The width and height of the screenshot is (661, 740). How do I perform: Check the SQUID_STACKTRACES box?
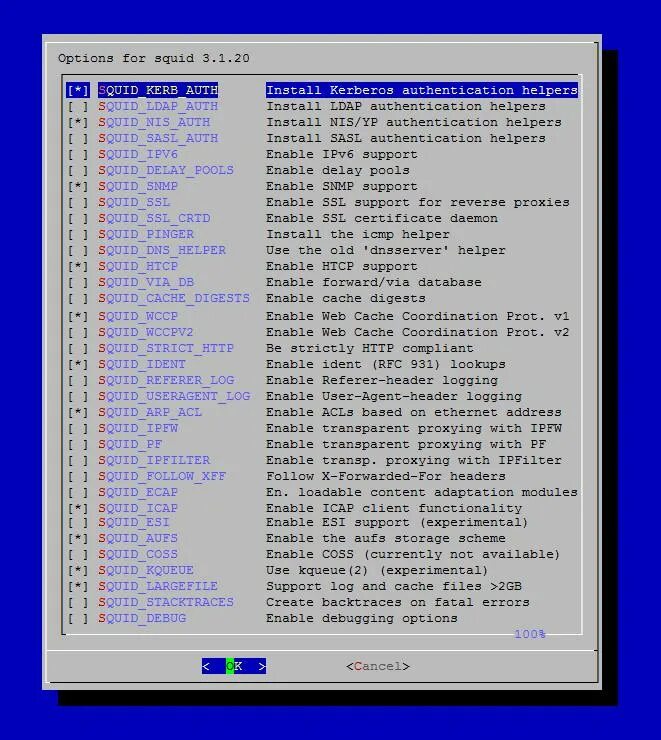pyautogui.click(x=78, y=603)
